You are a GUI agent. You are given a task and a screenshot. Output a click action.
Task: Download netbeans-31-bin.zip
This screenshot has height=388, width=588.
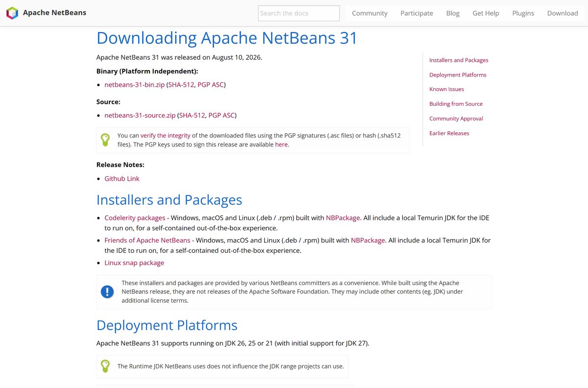pos(134,85)
